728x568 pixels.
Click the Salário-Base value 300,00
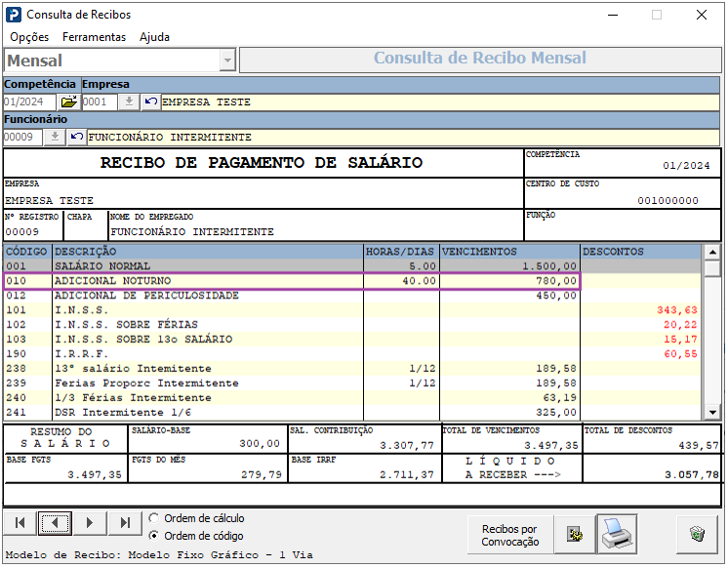pos(260,443)
